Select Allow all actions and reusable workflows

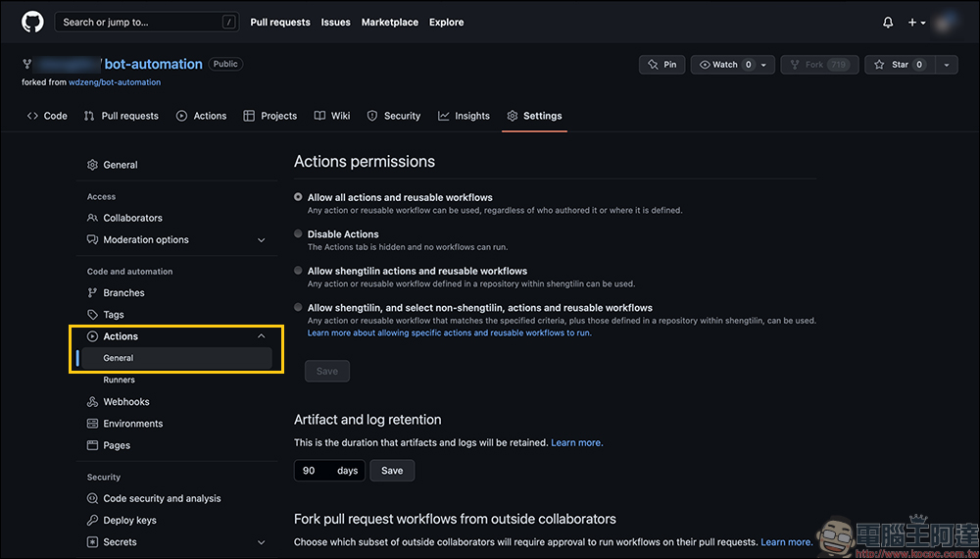click(x=299, y=197)
